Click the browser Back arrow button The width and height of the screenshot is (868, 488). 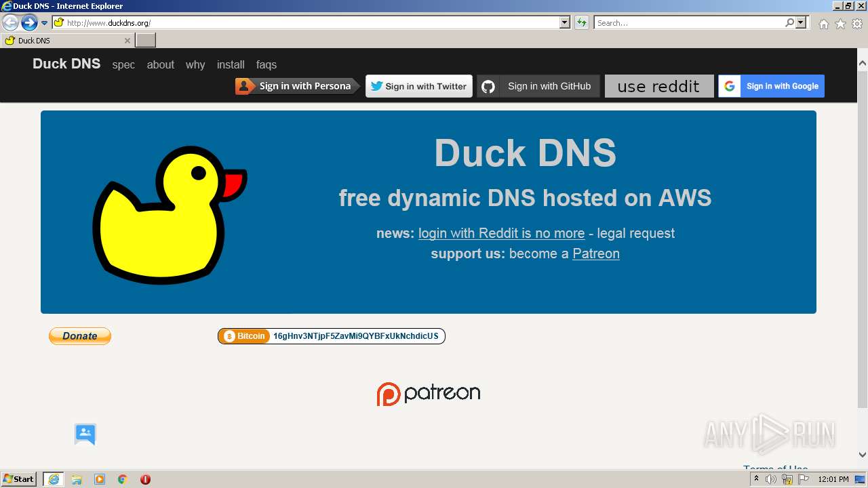10,23
